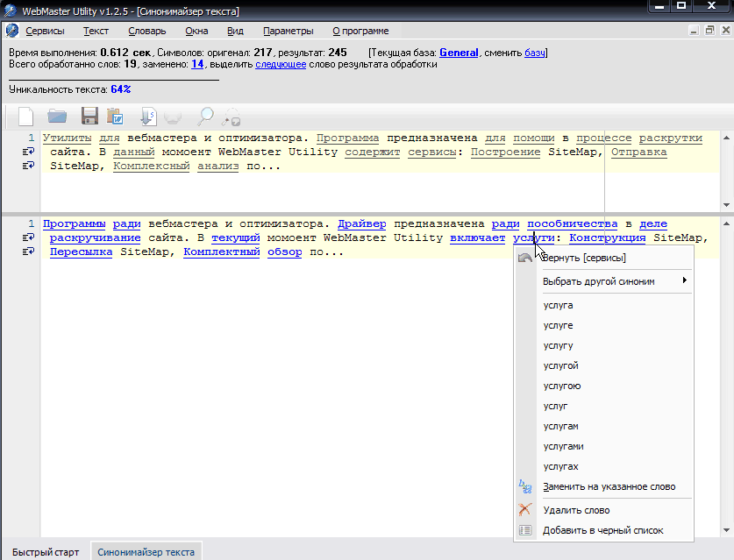Open the Параметры menu
The image size is (734, 560).
(x=288, y=31)
